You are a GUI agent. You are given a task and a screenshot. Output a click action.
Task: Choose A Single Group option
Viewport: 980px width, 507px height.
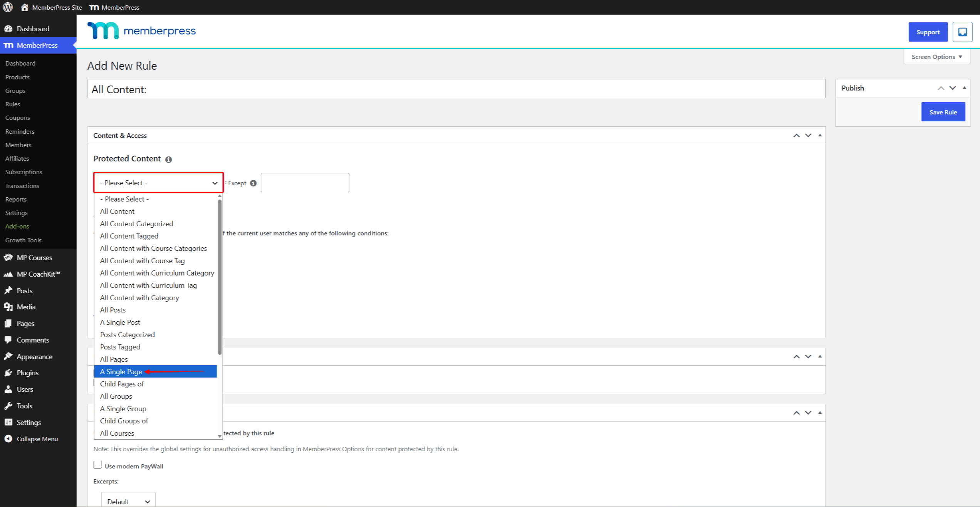[156, 408]
